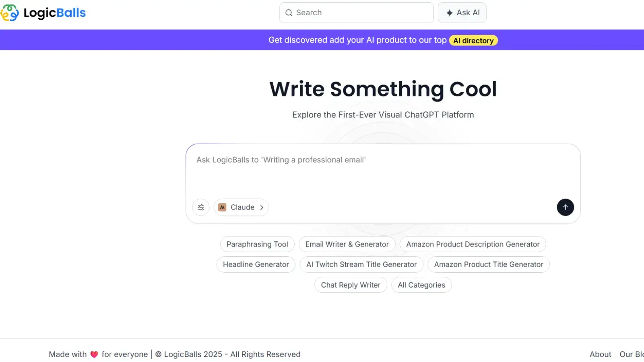Select the Chat Reply Writer tool
This screenshot has width=644, height=362.
pos(351,285)
